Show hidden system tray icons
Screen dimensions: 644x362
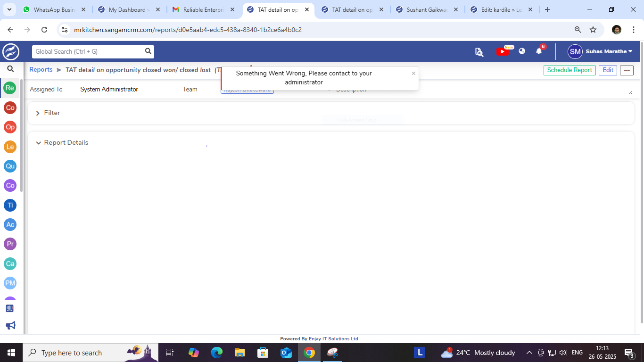[529, 353]
